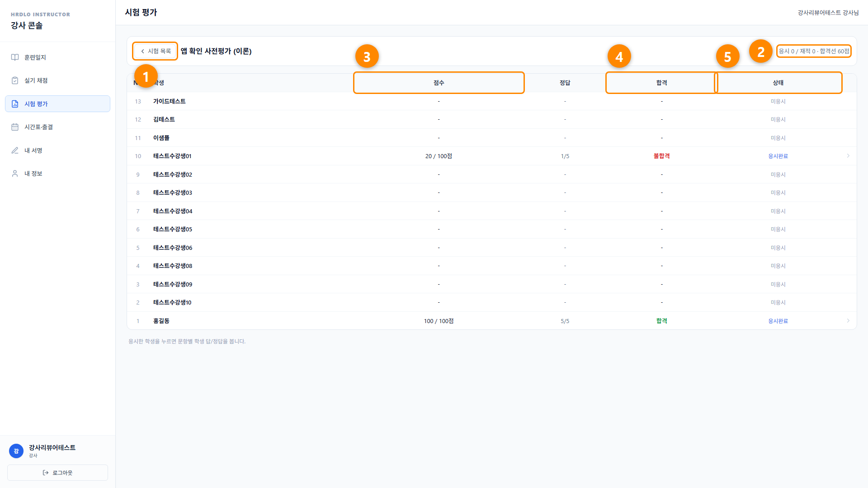
Task: Click score 100 / 100점
Action: [x=439, y=321]
